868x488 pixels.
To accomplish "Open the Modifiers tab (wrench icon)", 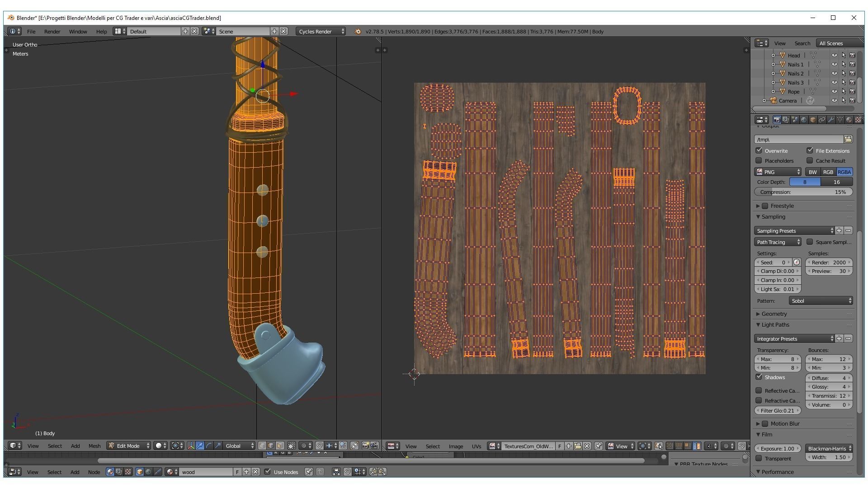I will tap(831, 120).
